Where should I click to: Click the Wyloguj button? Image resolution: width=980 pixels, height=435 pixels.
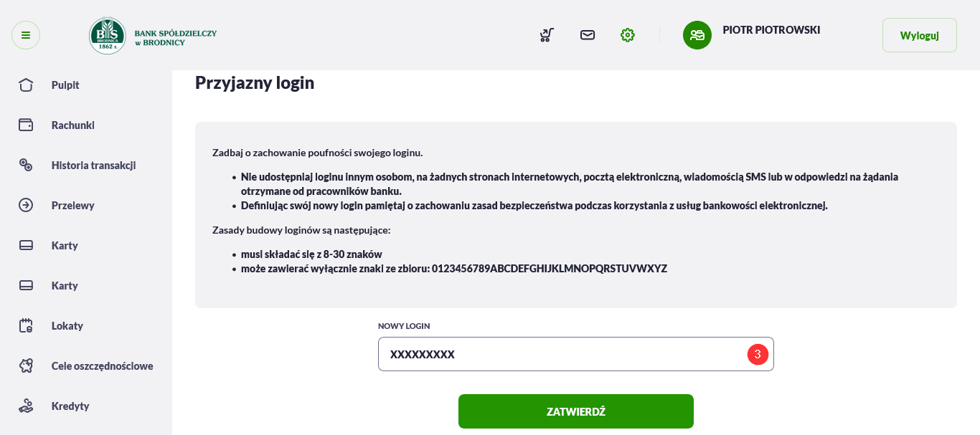point(919,35)
